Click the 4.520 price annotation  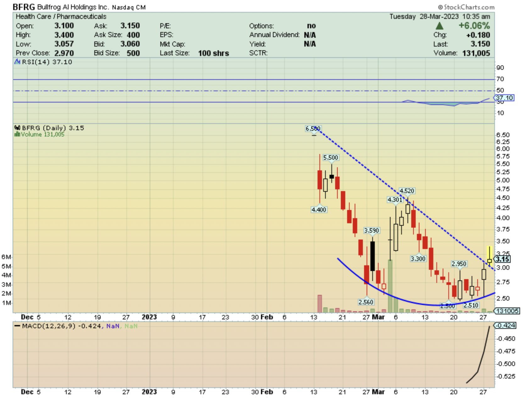407,191
